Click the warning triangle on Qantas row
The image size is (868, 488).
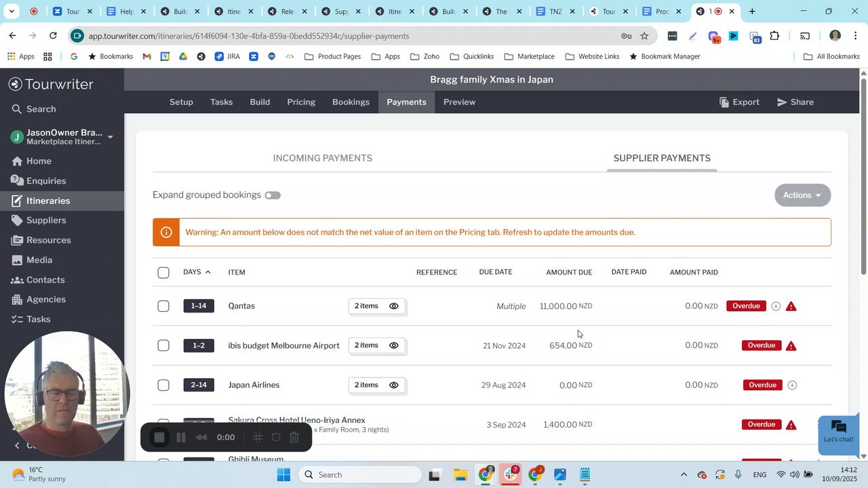click(791, 306)
